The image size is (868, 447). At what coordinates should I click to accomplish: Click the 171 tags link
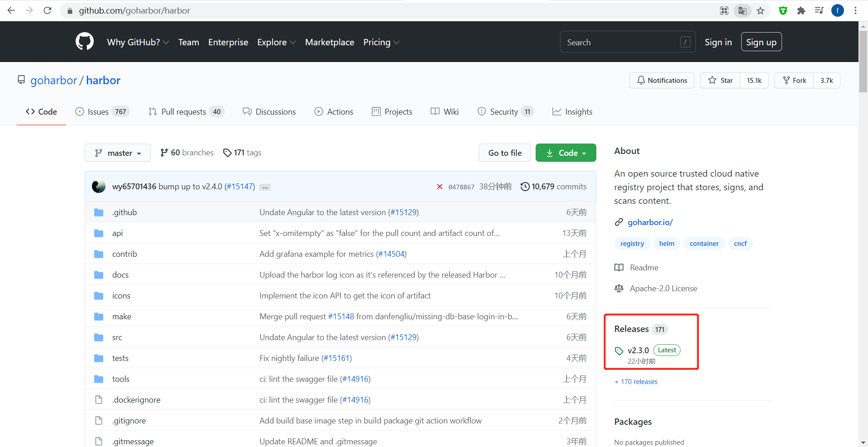(x=242, y=153)
